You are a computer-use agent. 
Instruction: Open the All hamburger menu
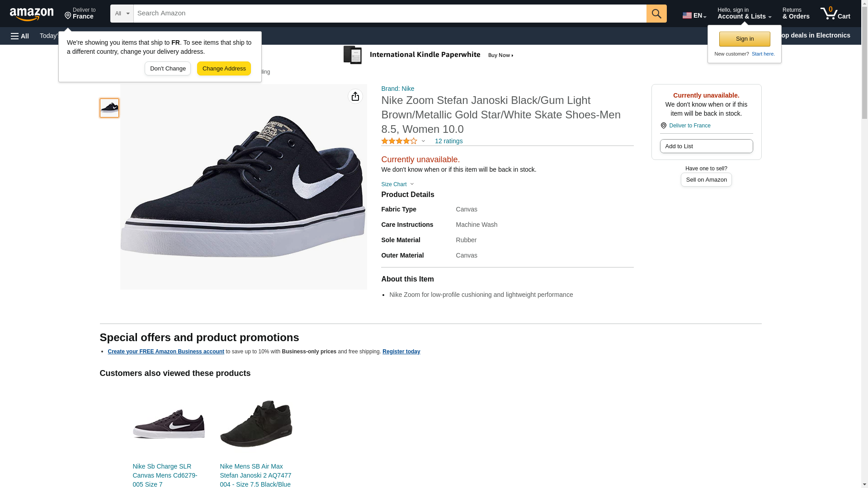click(x=20, y=36)
